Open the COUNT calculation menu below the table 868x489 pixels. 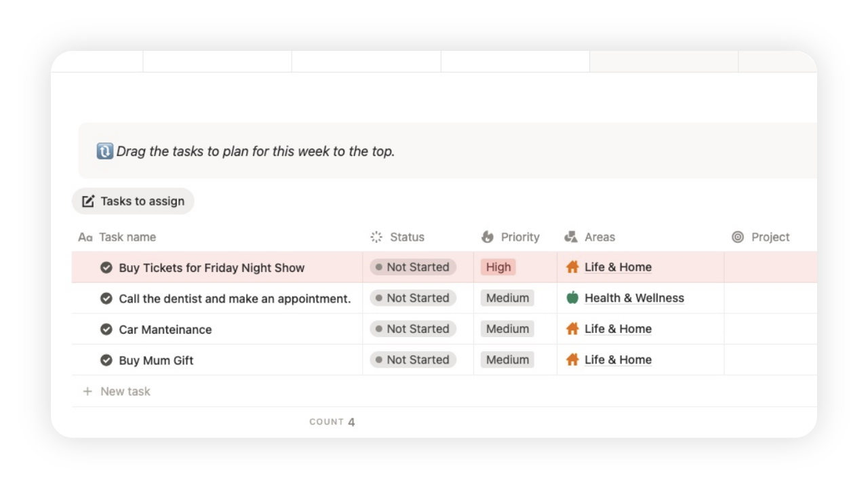(332, 421)
